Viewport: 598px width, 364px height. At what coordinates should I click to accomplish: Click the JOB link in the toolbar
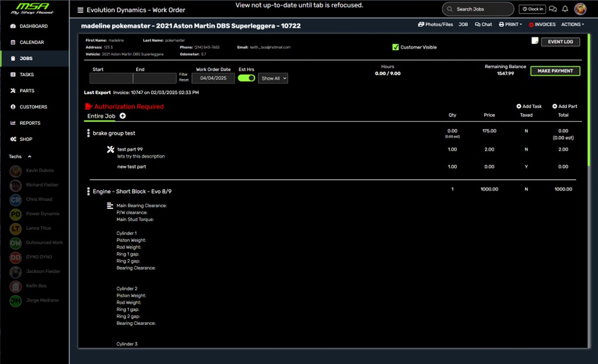point(463,24)
